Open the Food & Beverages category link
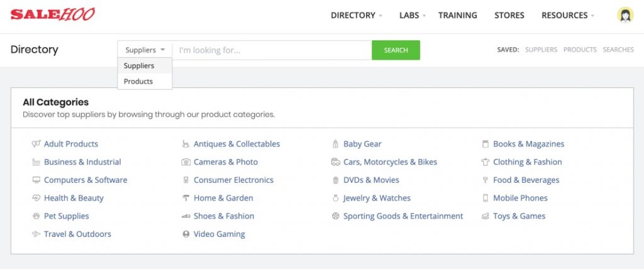644x269 pixels. pyautogui.click(x=526, y=180)
